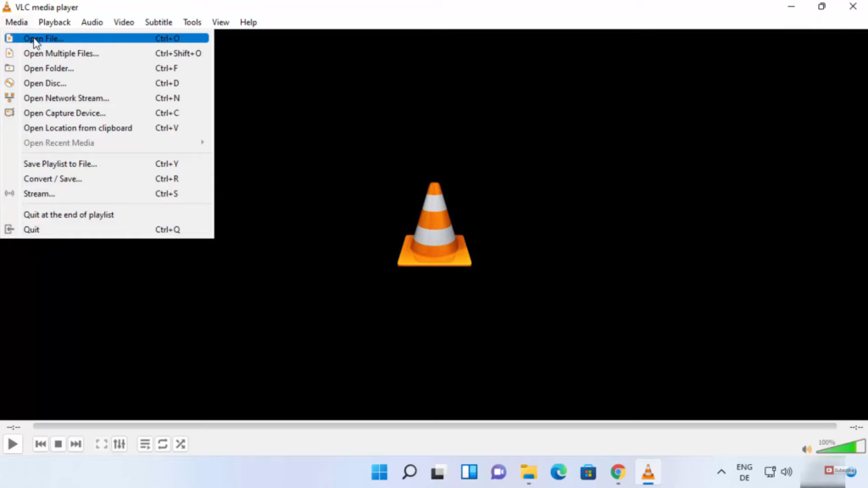Skip to next media track
Viewport: 868px width, 488px height.
(76, 444)
